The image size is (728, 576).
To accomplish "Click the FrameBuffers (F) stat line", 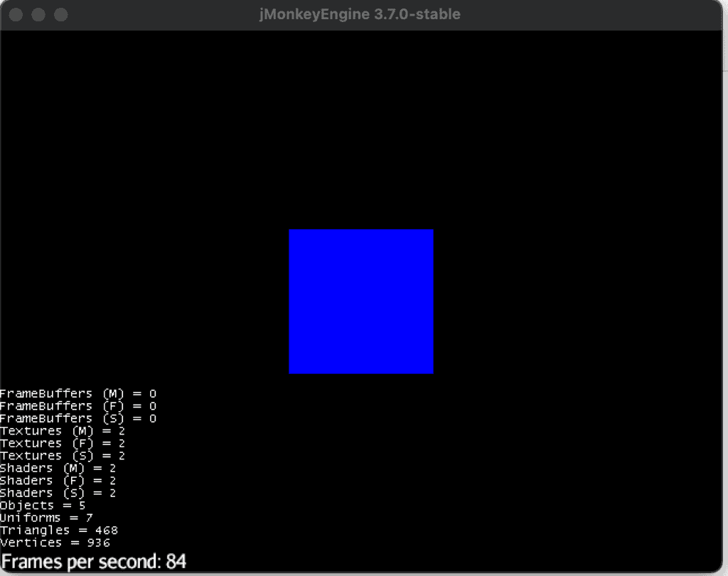I will click(78, 406).
